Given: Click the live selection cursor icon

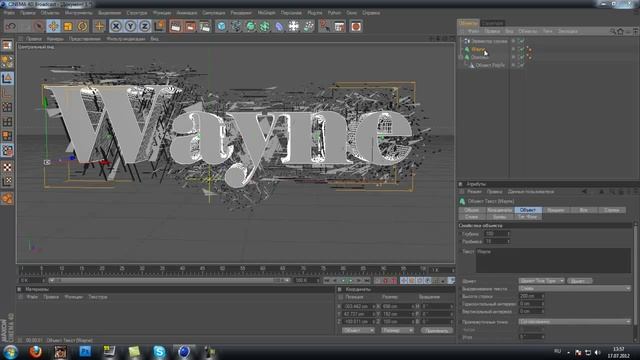Looking at the screenshot, I should [39, 26].
